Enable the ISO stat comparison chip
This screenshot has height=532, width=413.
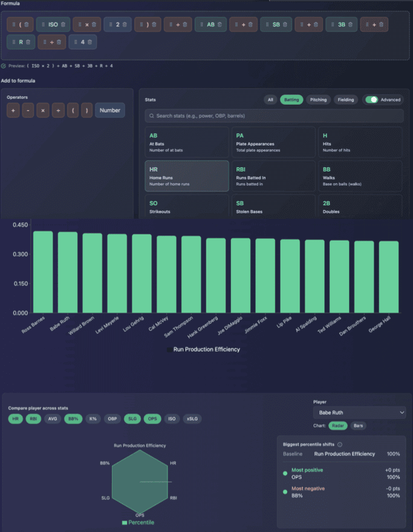(172, 418)
